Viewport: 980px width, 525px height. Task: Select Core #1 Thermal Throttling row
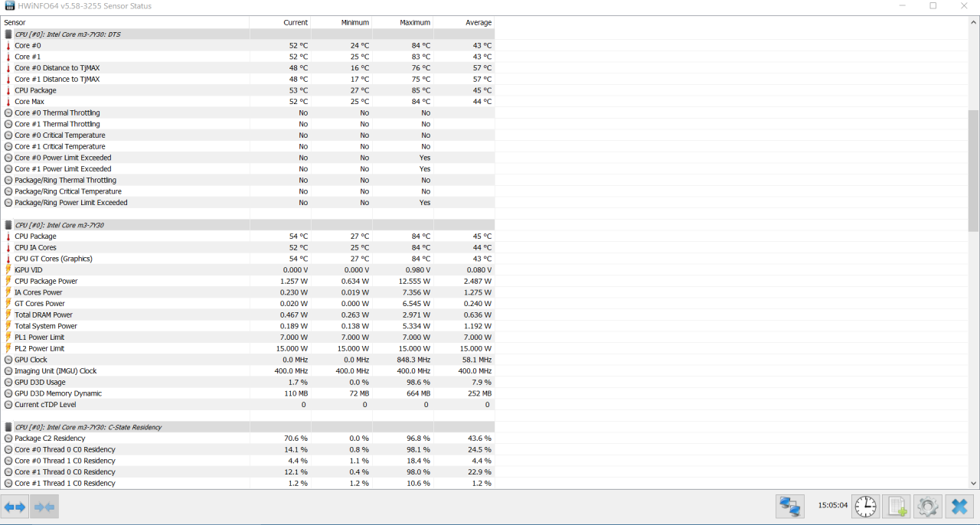[247, 124]
